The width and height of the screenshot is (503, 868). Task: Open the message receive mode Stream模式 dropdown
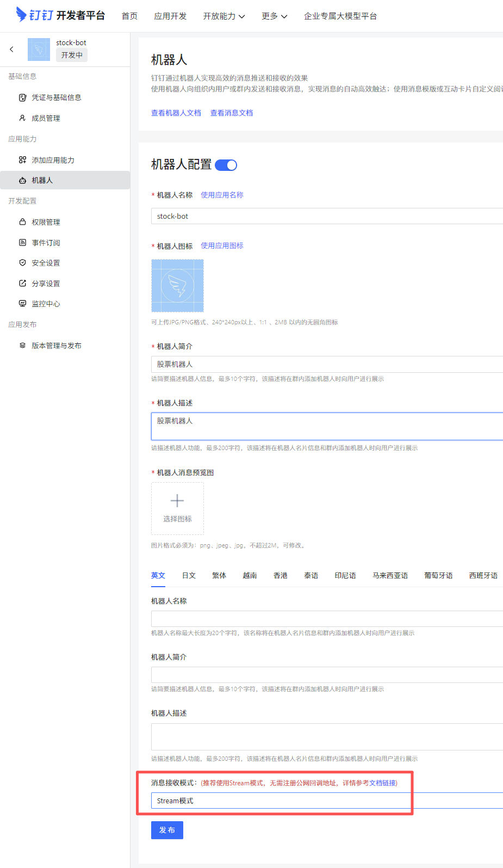click(x=327, y=801)
